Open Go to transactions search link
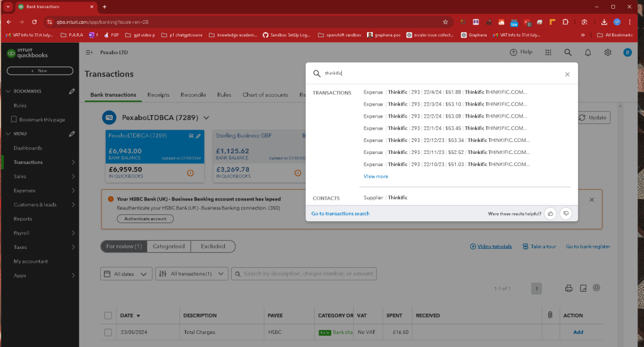Image resolution: width=644 pixels, height=347 pixels. 340,214
